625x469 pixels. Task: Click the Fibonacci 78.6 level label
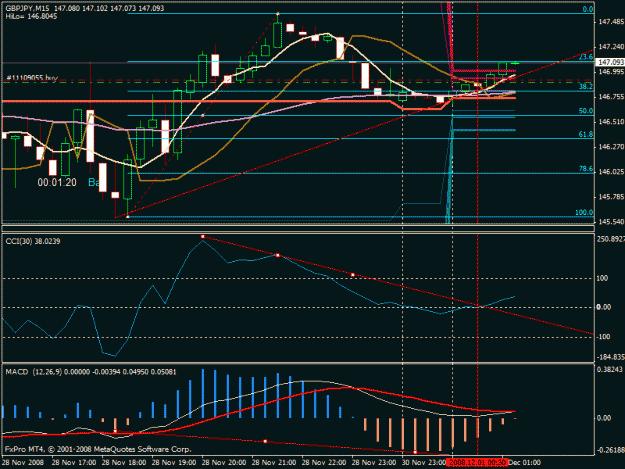(x=586, y=169)
